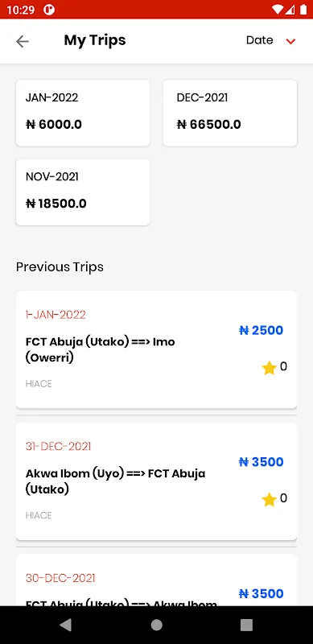Open the FCT Abuja to Imo trip
The image size is (313, 644).
click(x=156, y=349)
